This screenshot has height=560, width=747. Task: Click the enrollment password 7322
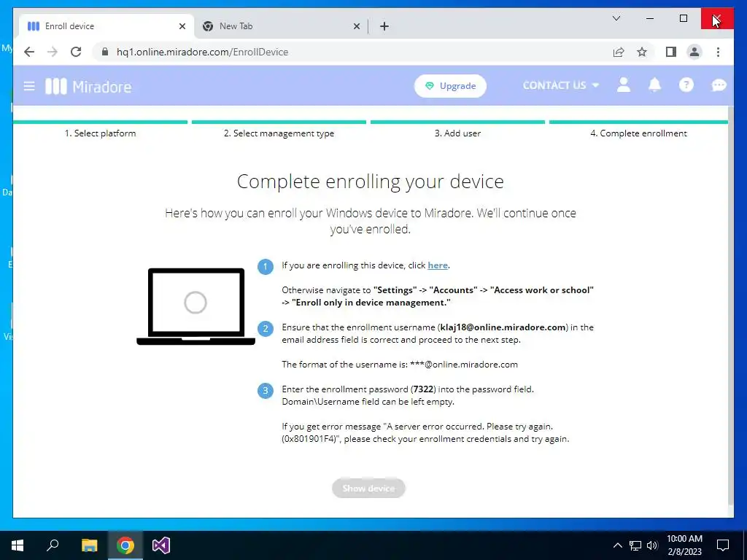(x=423, y=389)
